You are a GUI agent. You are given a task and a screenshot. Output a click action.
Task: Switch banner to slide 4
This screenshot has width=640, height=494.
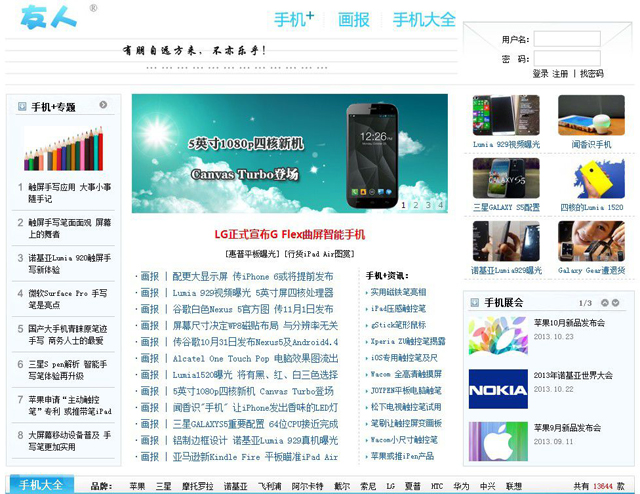click(x=440, y=205)
